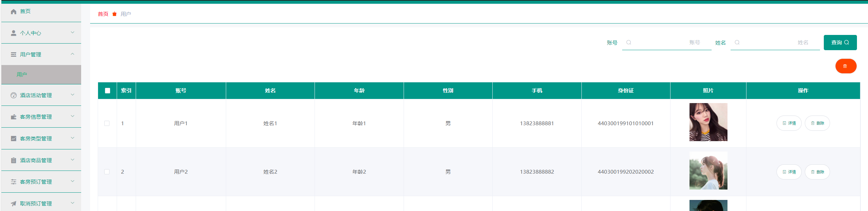The image size is (868, 211).
Task: Expand the 客房预订管理 chevron
Action: tap(73, 181)
